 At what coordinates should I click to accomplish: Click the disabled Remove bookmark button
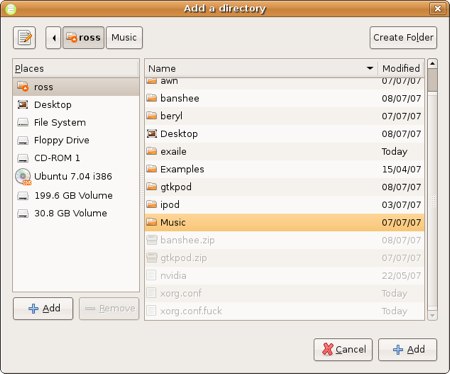click(109, 308)
